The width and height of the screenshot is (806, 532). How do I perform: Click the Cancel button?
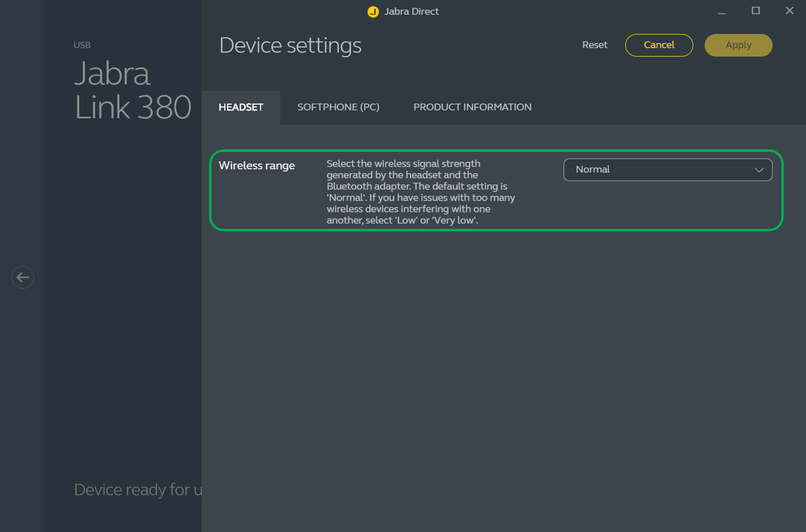(x=659, y=45)
